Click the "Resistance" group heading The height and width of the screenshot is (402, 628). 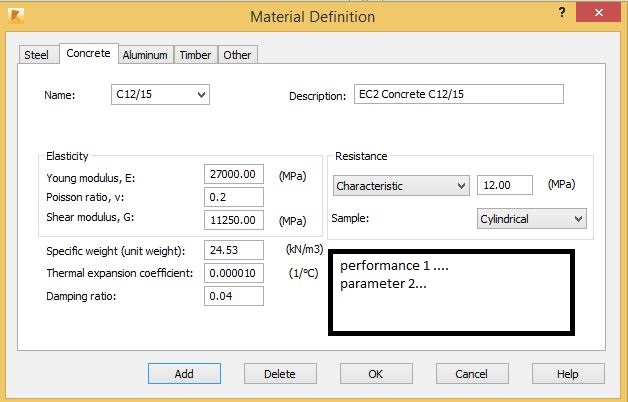[361, 156]
